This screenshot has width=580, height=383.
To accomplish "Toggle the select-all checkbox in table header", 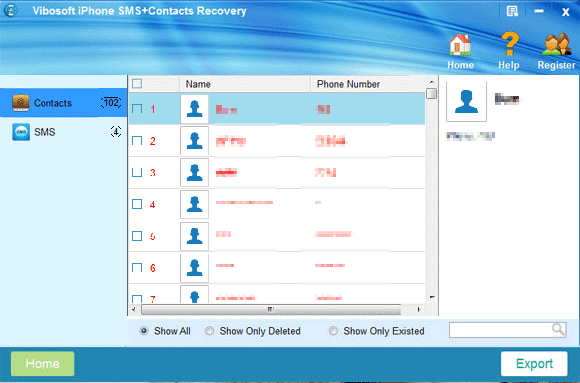I will coord(137,84).
